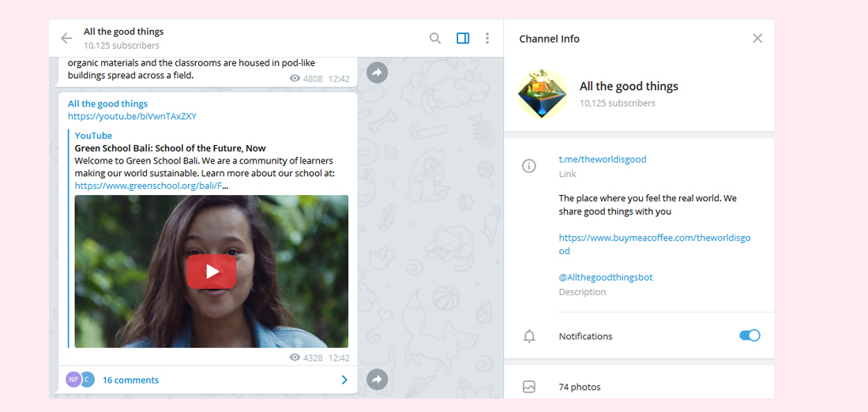Toggle the side panel icon in header
Screen dimensions: 868x412
[x=463, y=38]
